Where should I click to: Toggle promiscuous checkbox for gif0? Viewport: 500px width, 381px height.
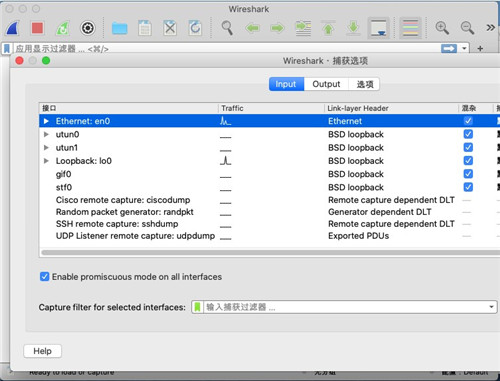point(468,174)
